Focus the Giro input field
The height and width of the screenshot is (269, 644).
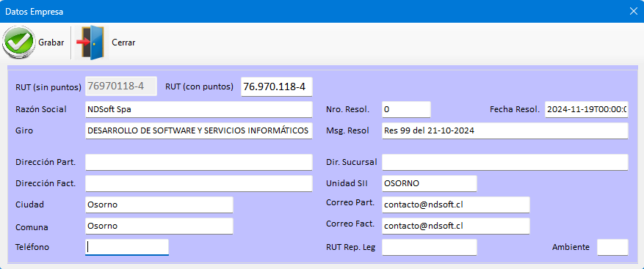(199, 130)
